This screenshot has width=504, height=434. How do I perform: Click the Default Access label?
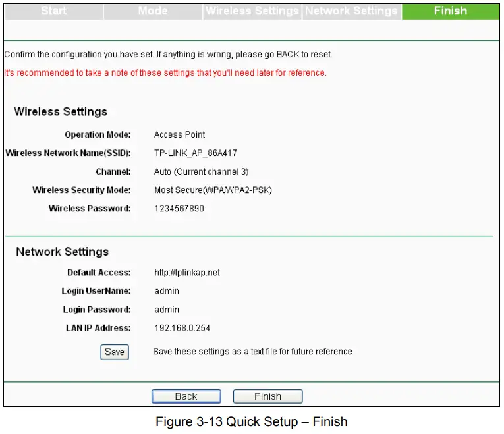(99, 273)
